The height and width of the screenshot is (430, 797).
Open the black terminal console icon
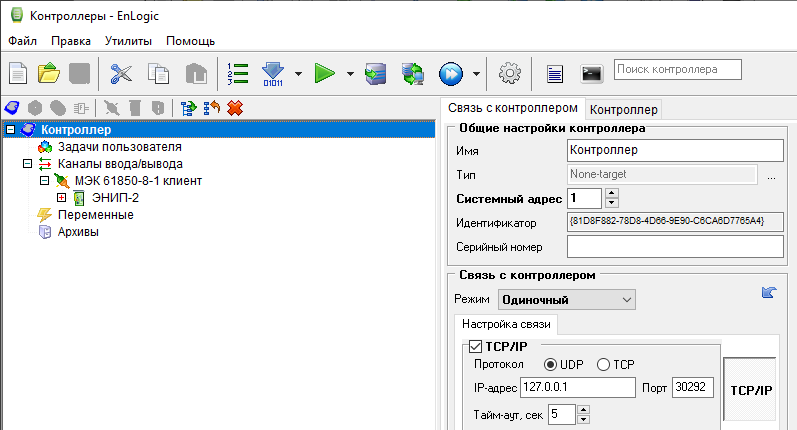coord(593,73)
